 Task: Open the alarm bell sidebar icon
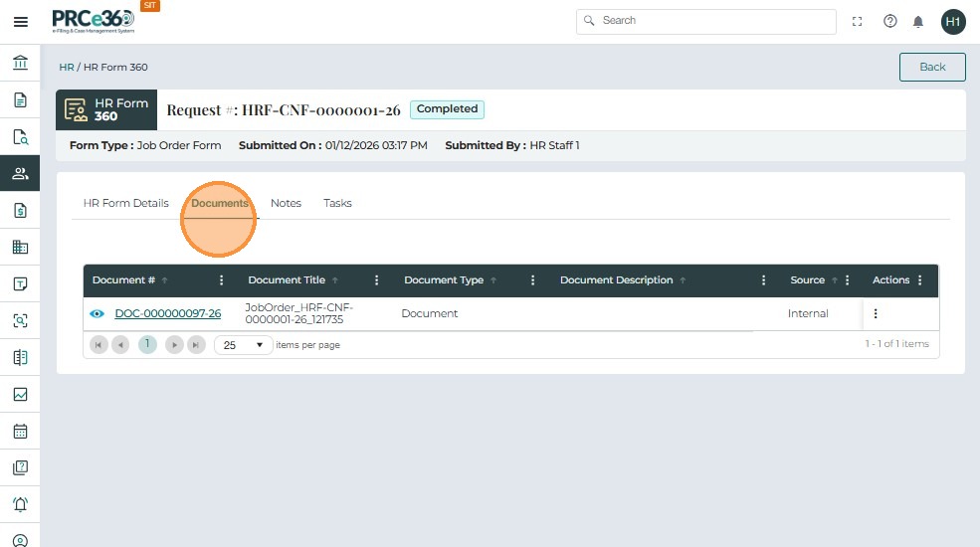(20, 504)
